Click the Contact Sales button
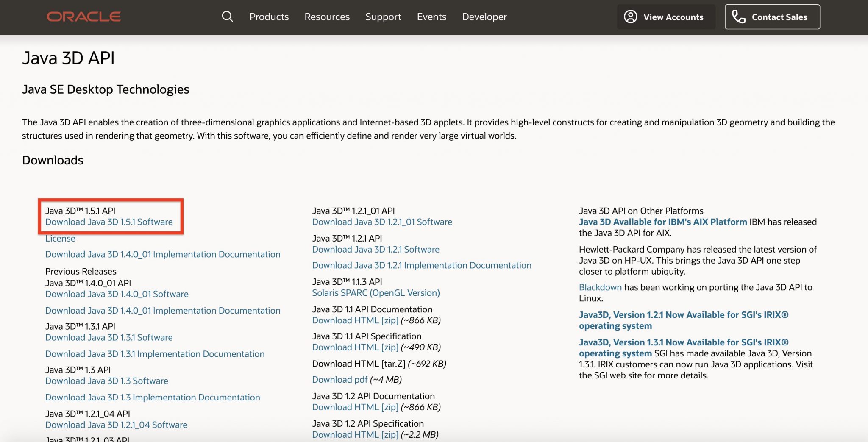 click(x=772, y=17)
